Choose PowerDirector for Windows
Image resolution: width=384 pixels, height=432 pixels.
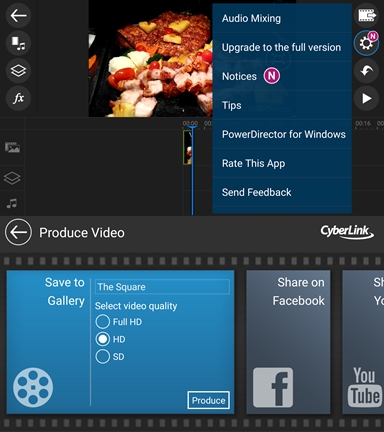[282, 134]
